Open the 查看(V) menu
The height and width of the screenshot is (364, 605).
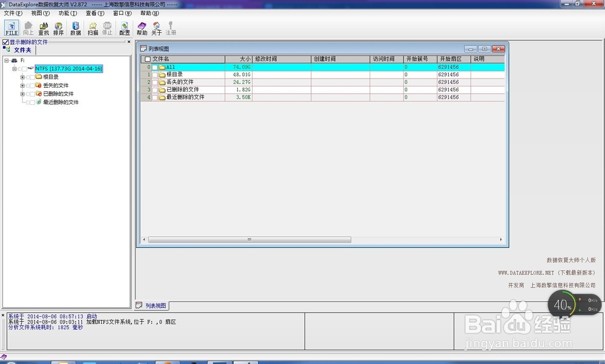click(x=95, y=13)
